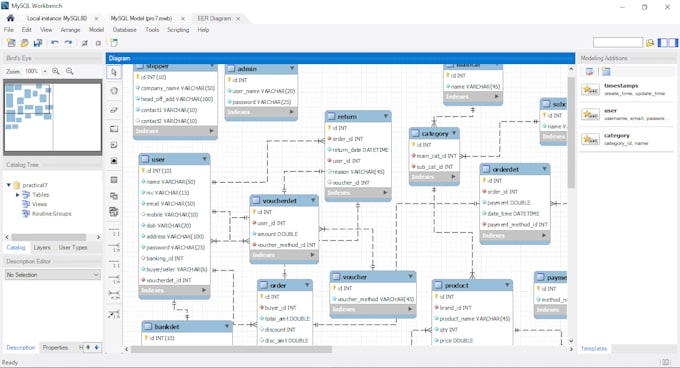The height and width of the screenshot is (368, 680).
Task: Expand Indexes section of admin table
Action: click(291, 112)
